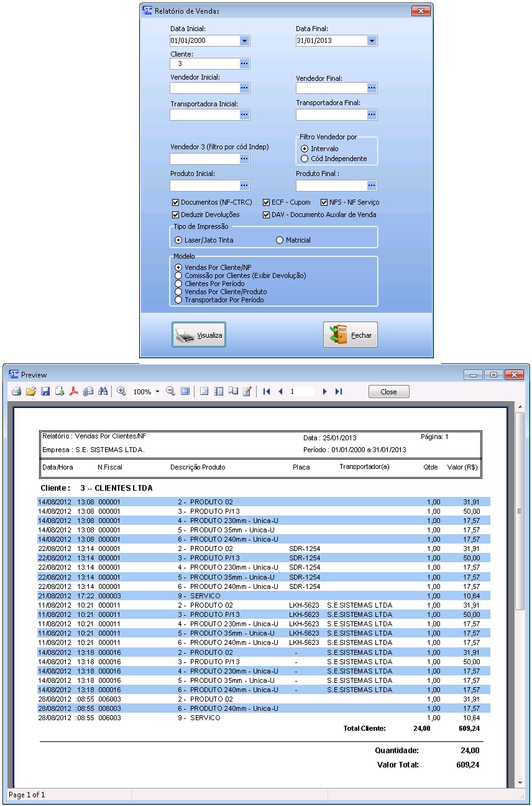532x806 pixels.
Task: Click the open folder icon in Preview
Action: click(x=30, y=392)
